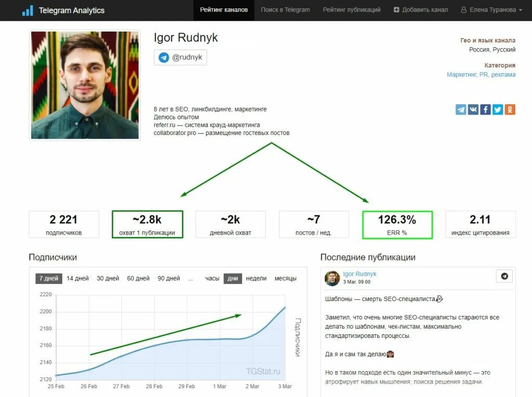Share the channel via VK icon
532x397 pixels.
tap(473, 109)
